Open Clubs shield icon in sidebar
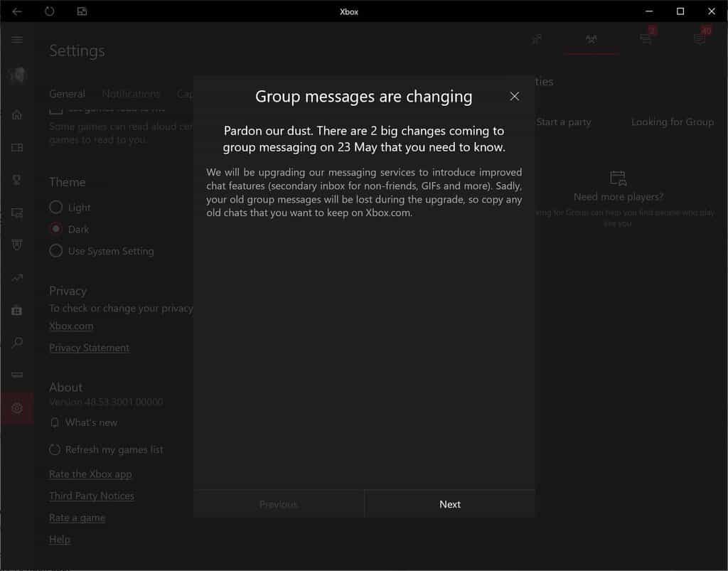Image resolution: width=728 pixels, height=571 pixels. coord(17,245)
